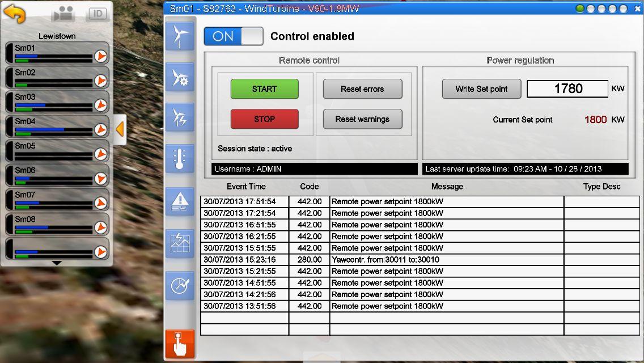This screenshot has width=644, height=363.
Task: Expand turbine list with the down arrow
Action: point(57,263)
